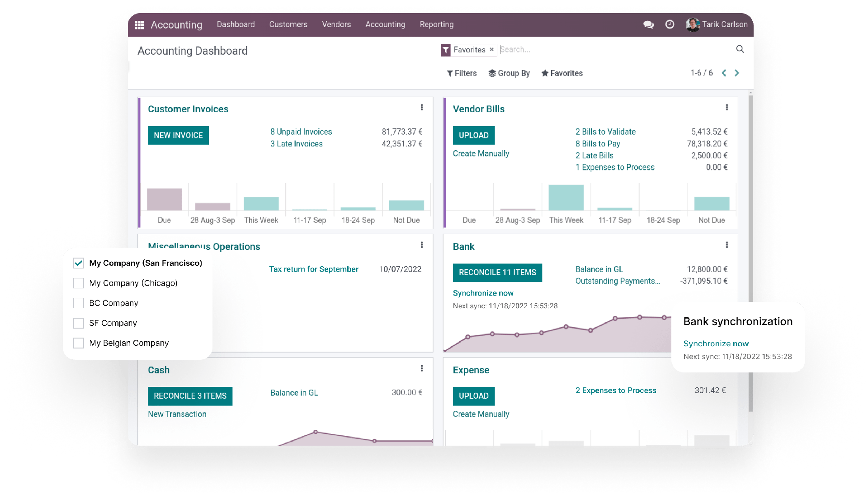This screenshot has height=499, width=868.
Task: Navigate to next page using arrow icon
Action: 739,73
